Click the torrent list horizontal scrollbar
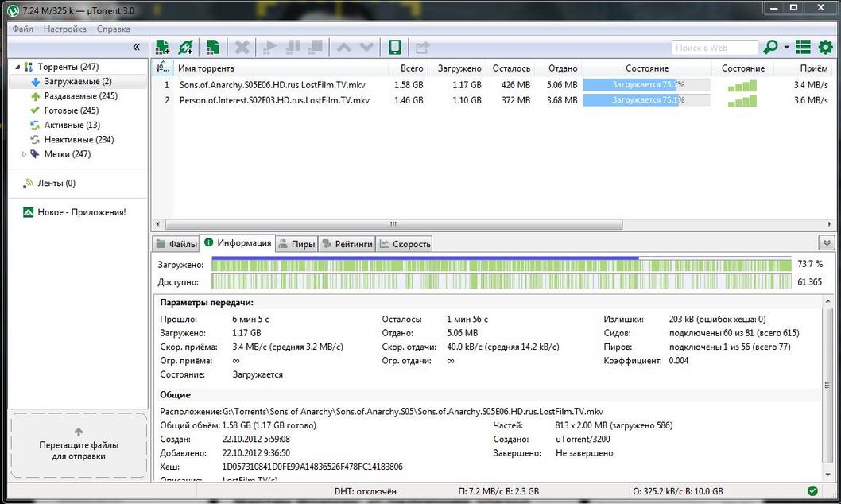841x504 pixels. coord(393,224)
